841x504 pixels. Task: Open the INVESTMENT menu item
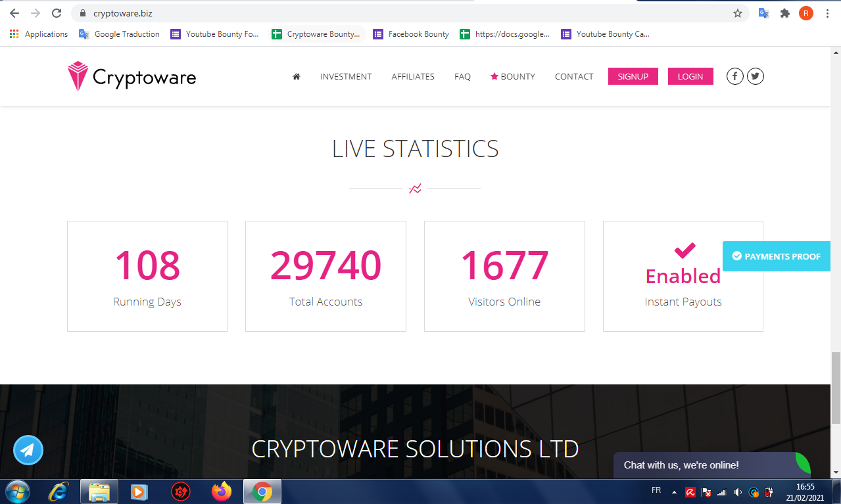click(346, 76)
